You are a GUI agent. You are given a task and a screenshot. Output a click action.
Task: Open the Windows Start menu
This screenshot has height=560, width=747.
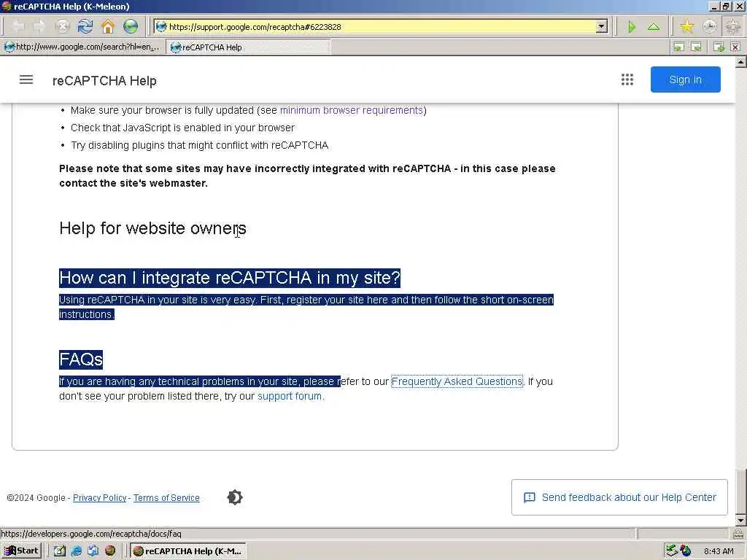click(21, 551)
